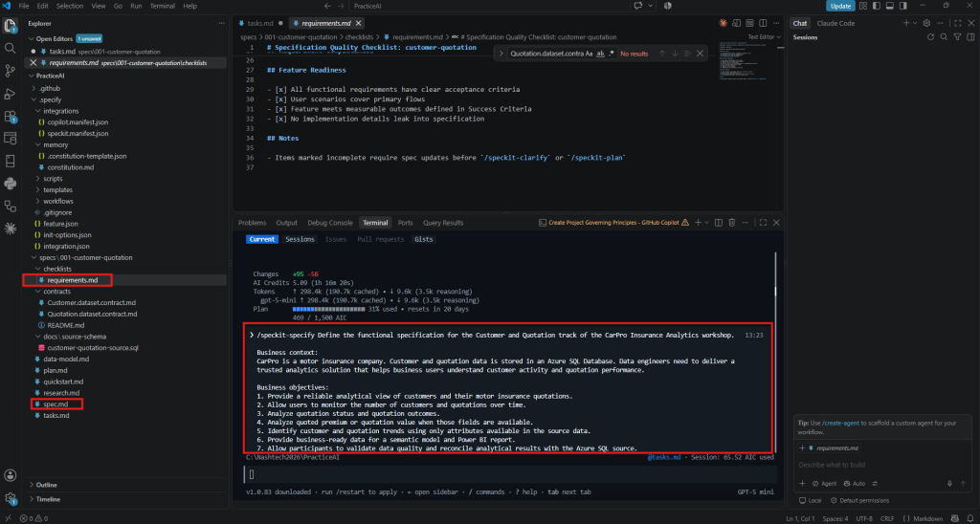980x524 pixels.
Task: Click the /create-agent link
Action: tap(840, 423)
